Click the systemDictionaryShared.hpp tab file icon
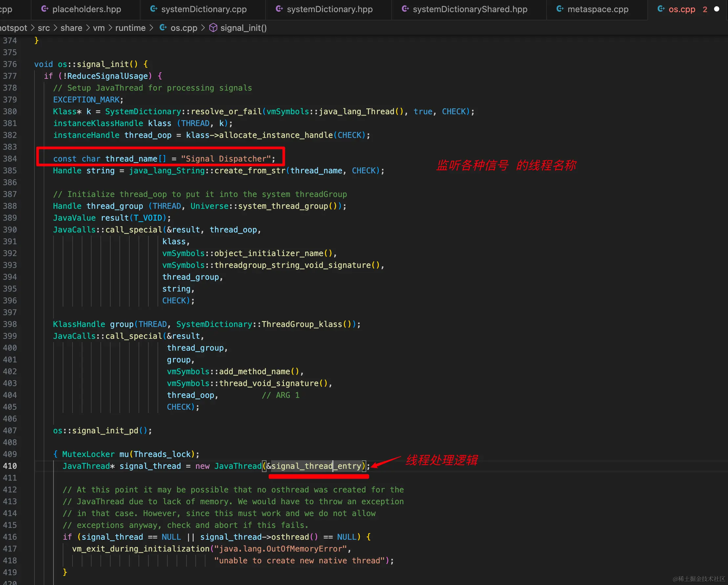Viewport: 728px width, 585px height. [405, 9]
